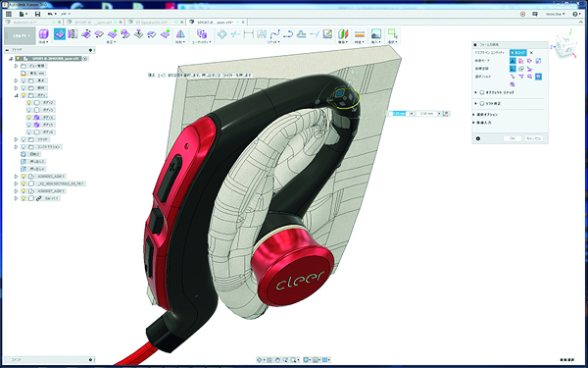This screenshot has width=588, height=368.
Task: Enable the Object Snap checkbox
Action: tap(482, 92)
